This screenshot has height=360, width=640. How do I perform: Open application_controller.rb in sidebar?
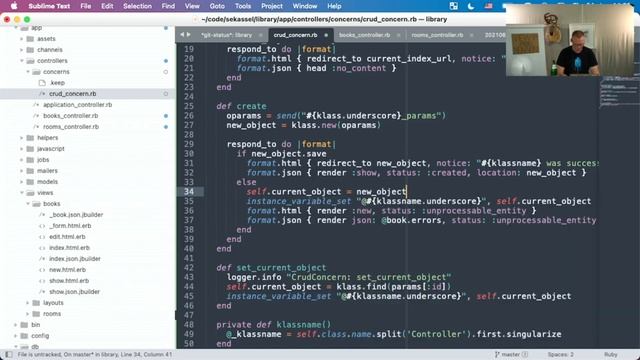click(78, 105)
